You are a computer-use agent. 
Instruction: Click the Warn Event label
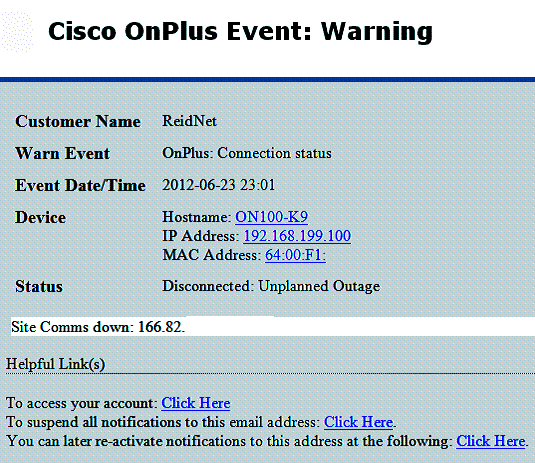coord(62,154)
